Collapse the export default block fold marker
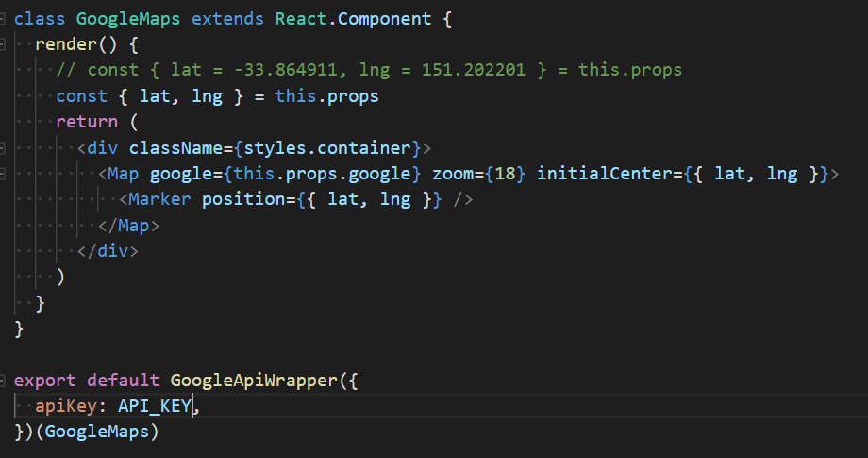This screenshot has width=868, height=458. [x=2, y=381]
